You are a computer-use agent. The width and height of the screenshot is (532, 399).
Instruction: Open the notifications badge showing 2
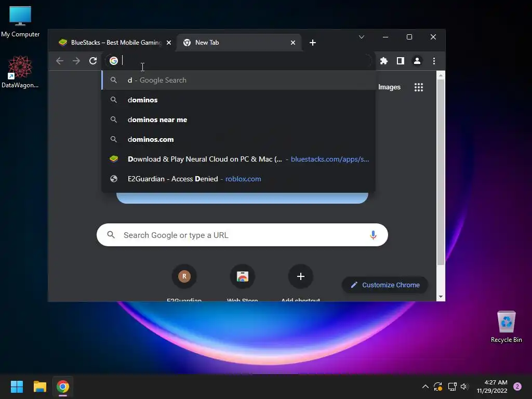point(517,387)
